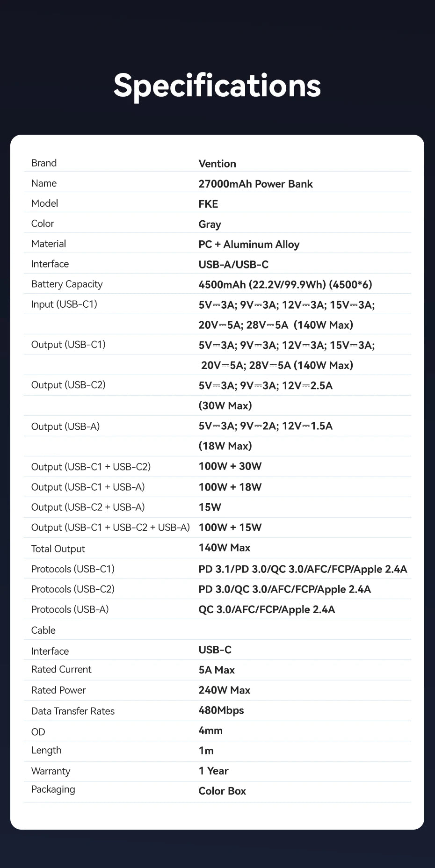Click the FKE model value
Viewport: 435px width, 868px height.
tap(208, 204)
